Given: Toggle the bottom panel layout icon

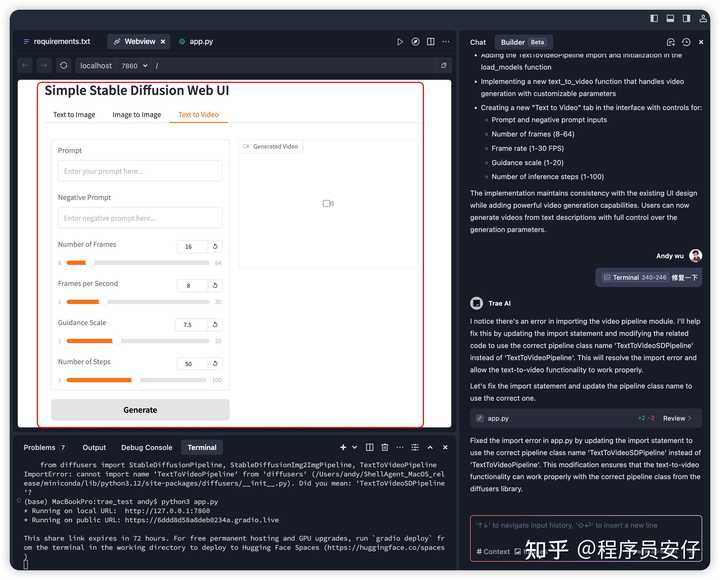Looking at the screenshot, I should point(670,18).
